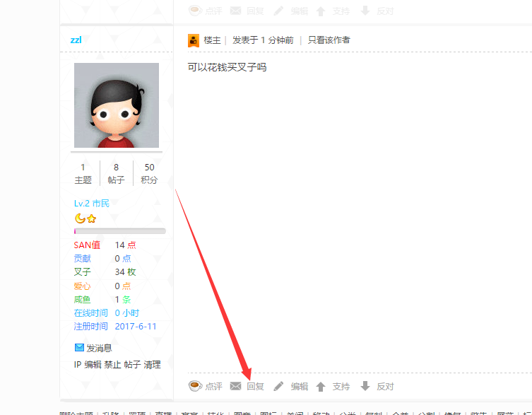Image resolution: width=532 pixels, height=415 pixels.
Task: Open the 主题 count for zzl
Action: coord(83,173)
